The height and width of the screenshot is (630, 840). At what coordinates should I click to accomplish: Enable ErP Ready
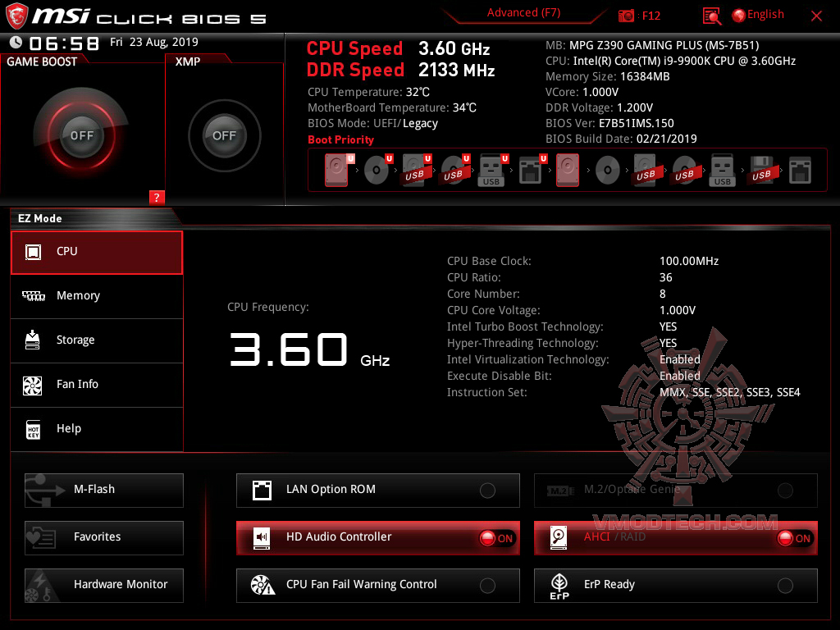(676, 585)
